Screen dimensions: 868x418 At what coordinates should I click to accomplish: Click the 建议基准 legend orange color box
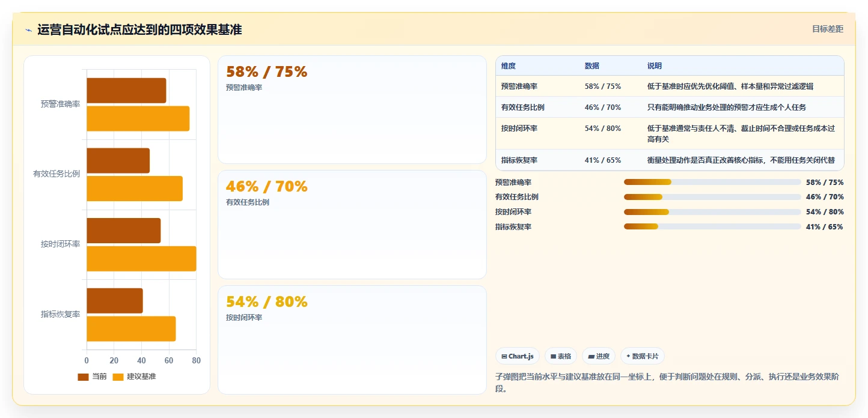tap(118, 377)
